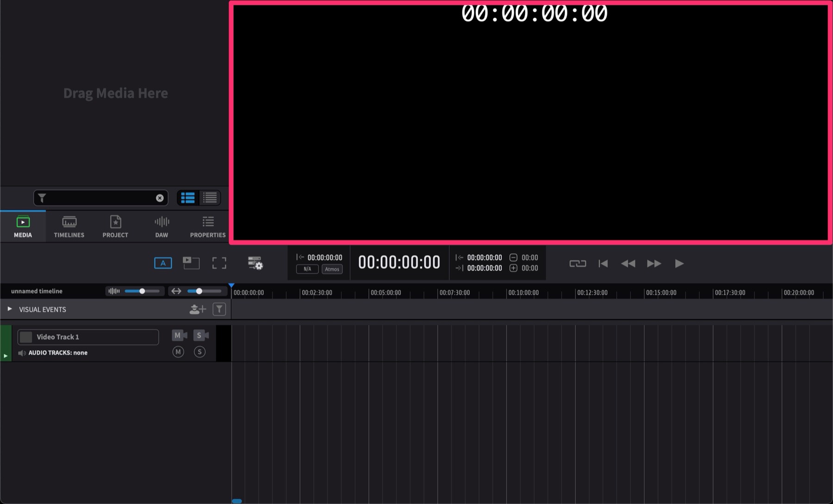
Task: Open the visual events filter button
Action: click(219, 309)
